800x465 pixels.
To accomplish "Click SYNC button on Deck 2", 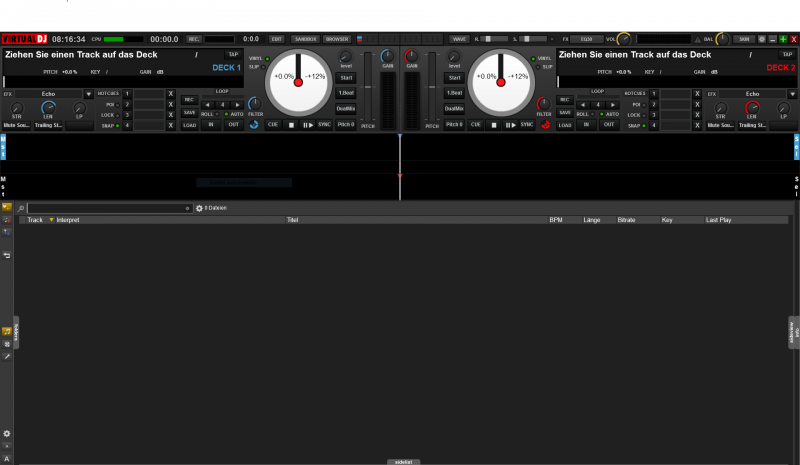I will tap(527, 125).
